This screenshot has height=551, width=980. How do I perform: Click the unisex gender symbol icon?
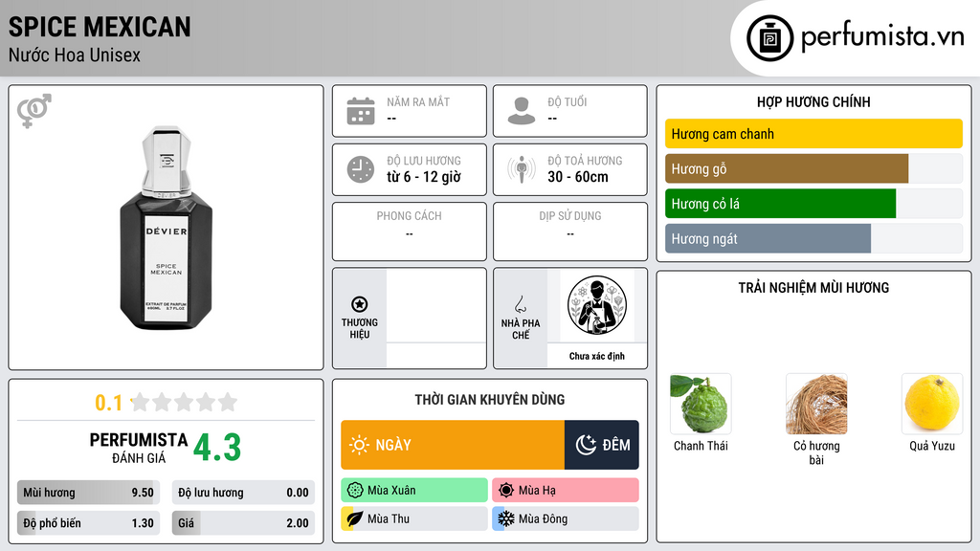pos(34,111)
